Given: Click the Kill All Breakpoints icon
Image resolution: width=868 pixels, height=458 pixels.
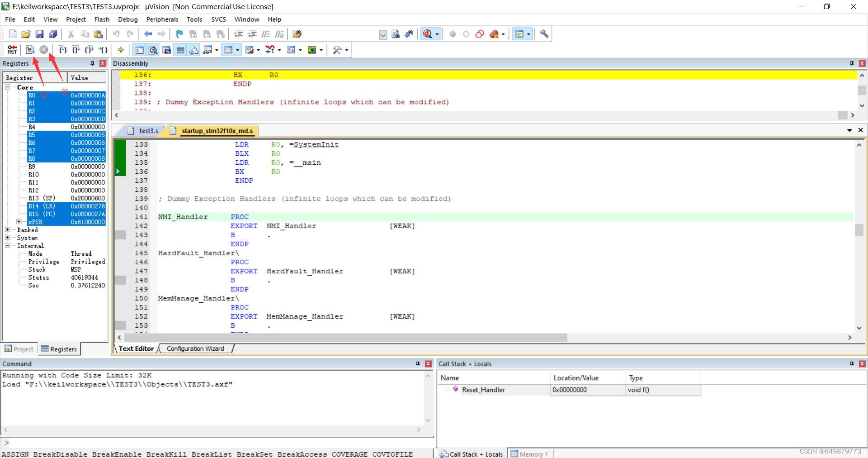Looking at the screenshot, I should 494,34.
